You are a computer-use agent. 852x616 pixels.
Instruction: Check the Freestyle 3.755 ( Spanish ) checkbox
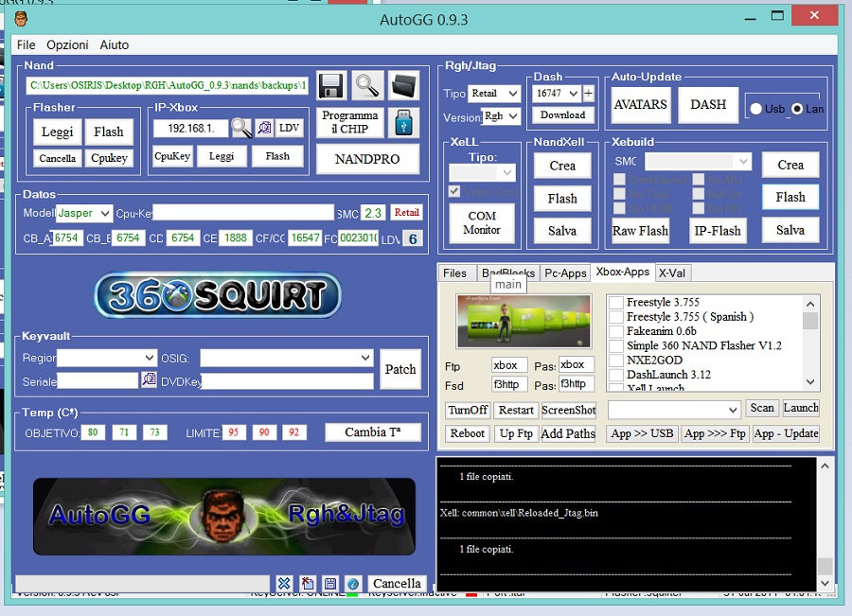616,317
